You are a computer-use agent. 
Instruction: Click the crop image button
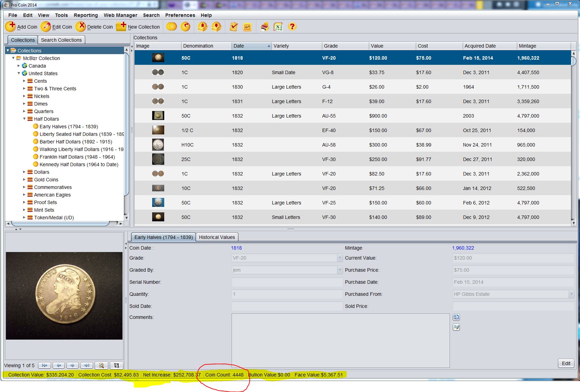coord(117,365)
